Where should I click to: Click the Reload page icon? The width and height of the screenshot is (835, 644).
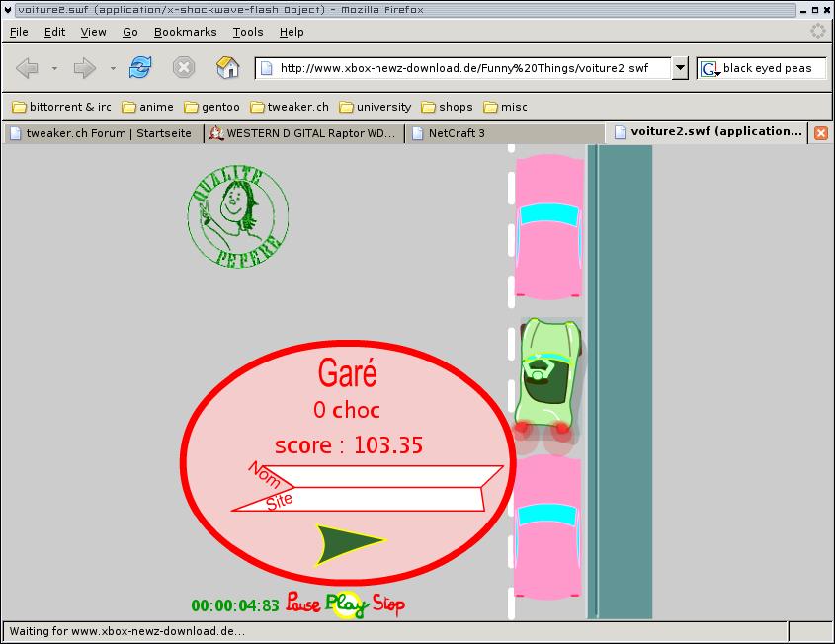[x=141, y=67]
